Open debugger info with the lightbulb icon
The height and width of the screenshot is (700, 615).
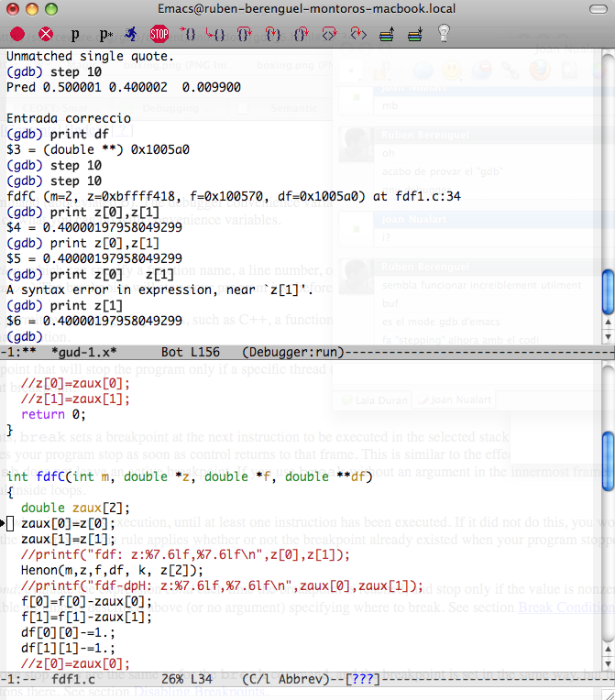click(444, 34)
